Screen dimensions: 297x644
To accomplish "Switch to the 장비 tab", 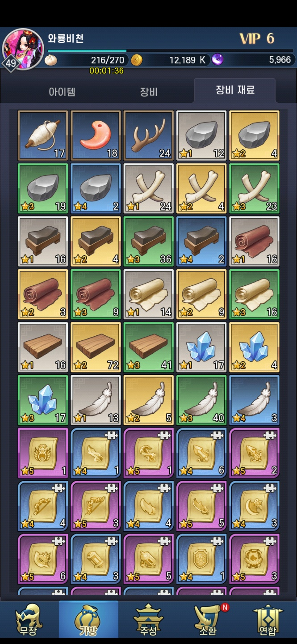I will 149,92.
